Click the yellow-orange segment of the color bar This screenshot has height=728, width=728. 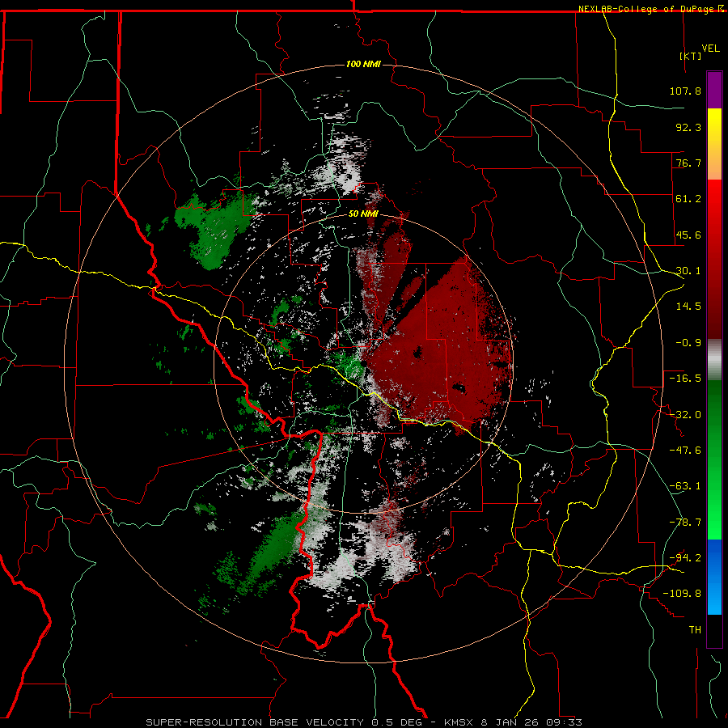(714, 144)
